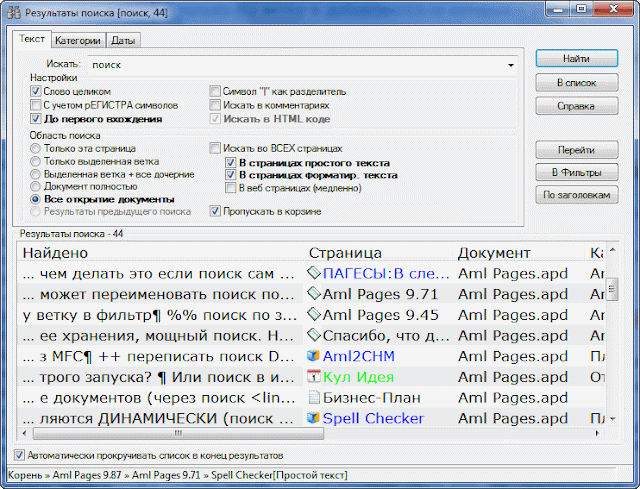Click the results list scroll down arrow
The height and width of the screenshot is (489, 640).
pyautogui.click(x=612, y=419)
